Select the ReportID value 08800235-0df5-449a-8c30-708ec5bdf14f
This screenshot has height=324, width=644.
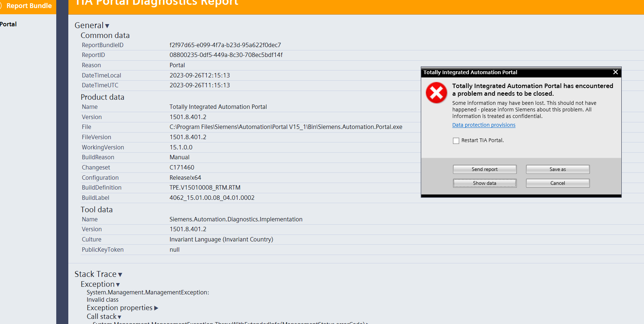(226, 55)
